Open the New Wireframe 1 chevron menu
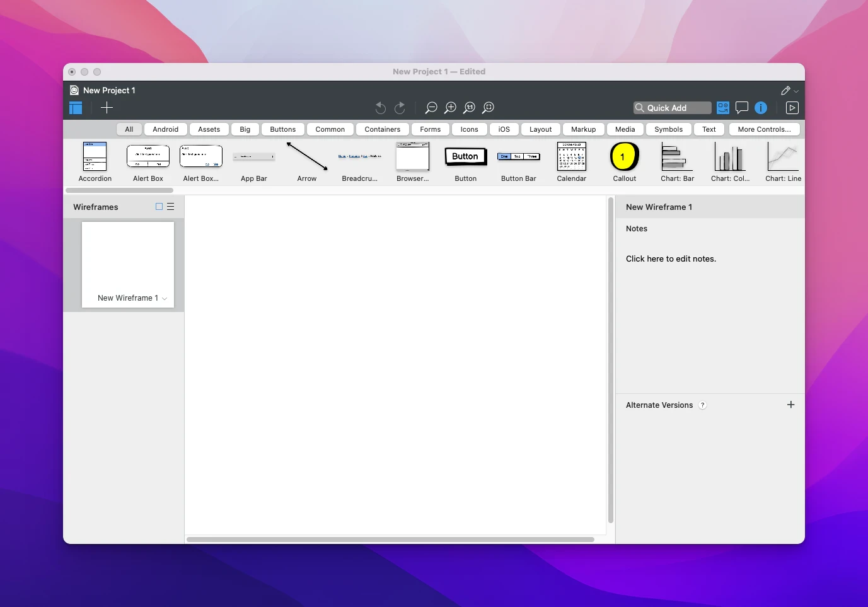868x607 pixels. tap(165, 299)
